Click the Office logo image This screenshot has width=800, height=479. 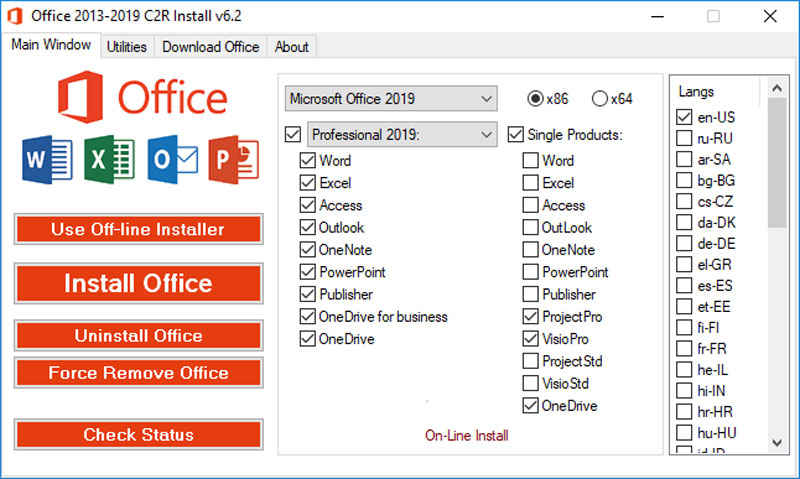(x=141, y=100)
